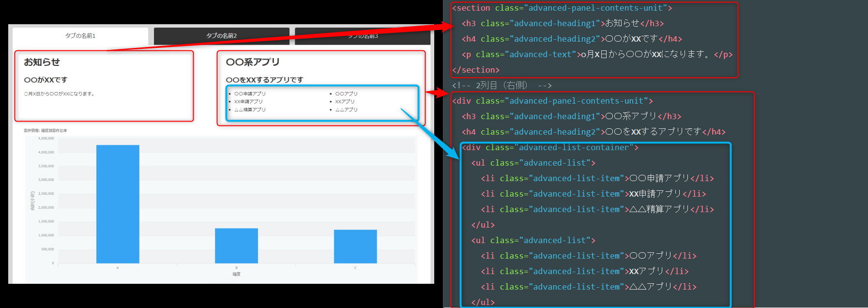The width and height of the screenshot is (868, 308).
Task: Click the code line li XX申請アプリ
Action: tap(594, 194)
